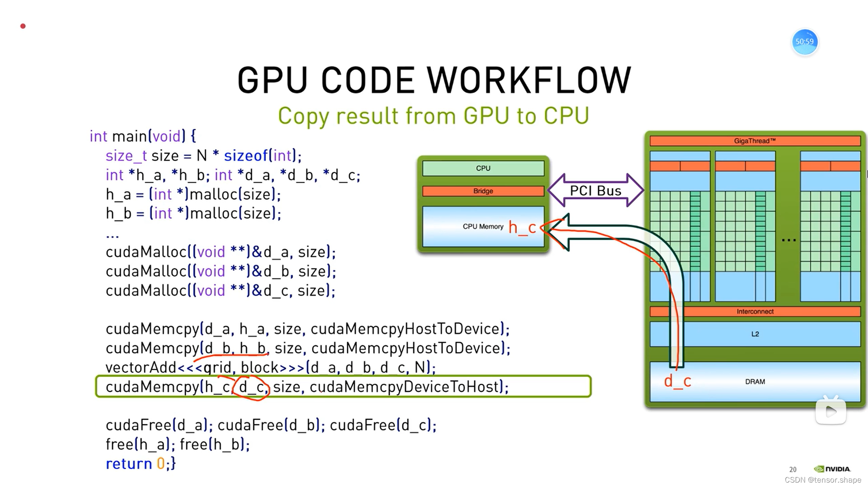Click the line h_b = (int *)malloc(size);

click(x=193, y=213)
